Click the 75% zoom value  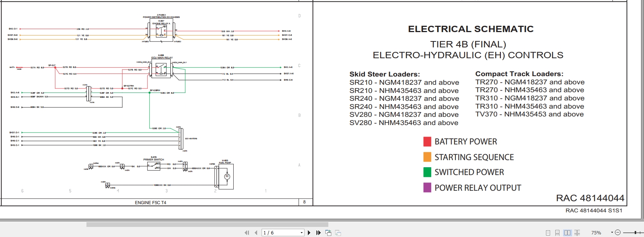coord(596,233)
